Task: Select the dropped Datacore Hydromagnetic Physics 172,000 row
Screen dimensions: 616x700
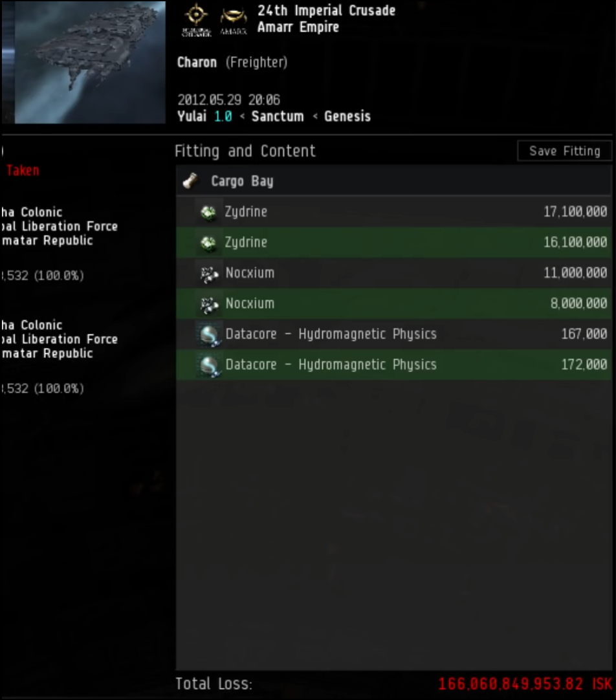Action: [393, 365]
